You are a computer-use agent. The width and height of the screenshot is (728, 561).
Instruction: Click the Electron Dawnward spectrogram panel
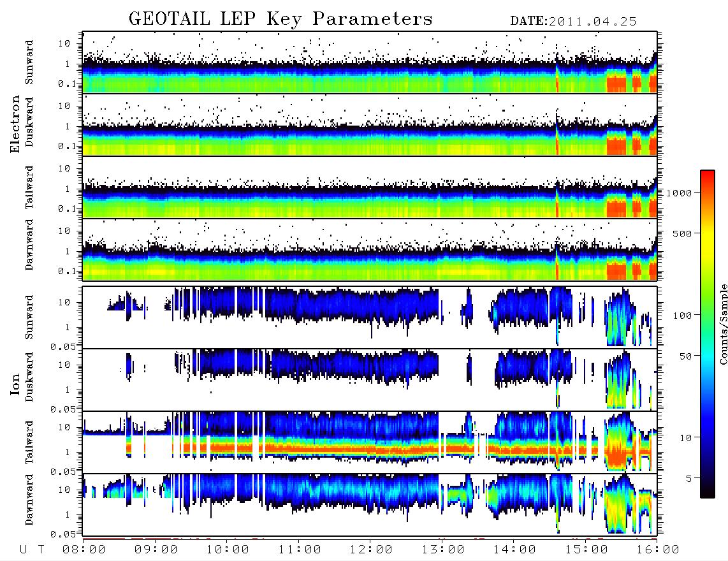click(370, 249)
